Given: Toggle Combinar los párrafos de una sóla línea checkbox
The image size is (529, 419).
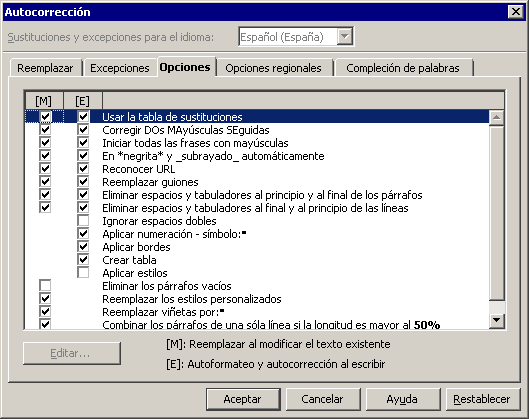Looking at the screenshot, I should pos(45,324).
